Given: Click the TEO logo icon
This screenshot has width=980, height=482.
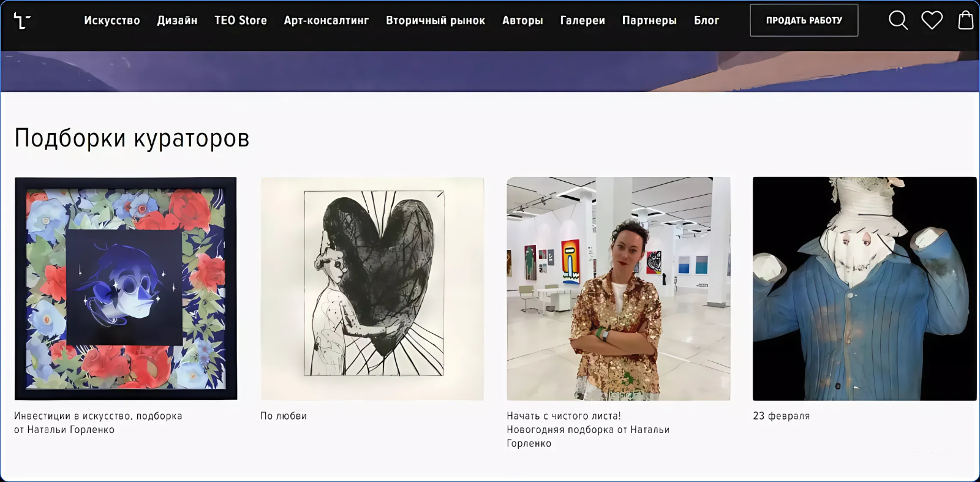Looking at the screenshot, I should [22, 21].
